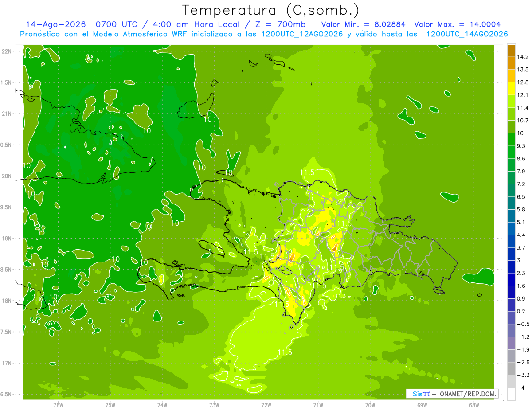Click the orange legend swatch above 14.2

[x=511, y=51]
